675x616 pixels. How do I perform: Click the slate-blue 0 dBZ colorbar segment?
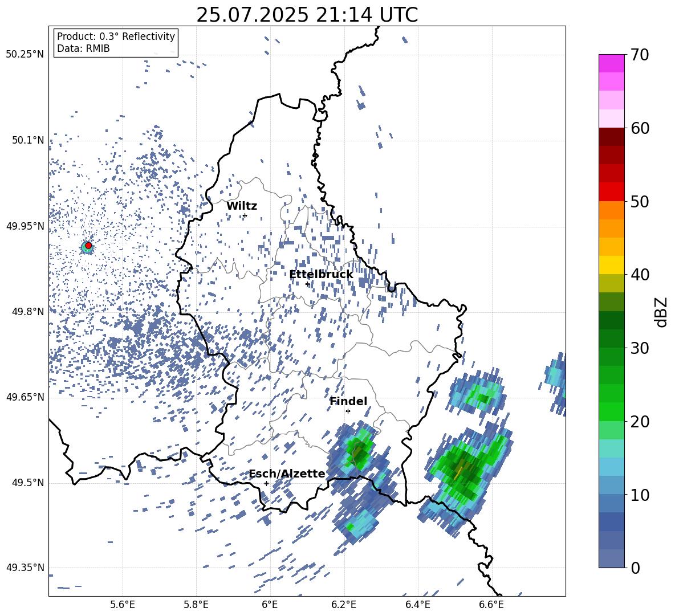click(x=611, y=558)
